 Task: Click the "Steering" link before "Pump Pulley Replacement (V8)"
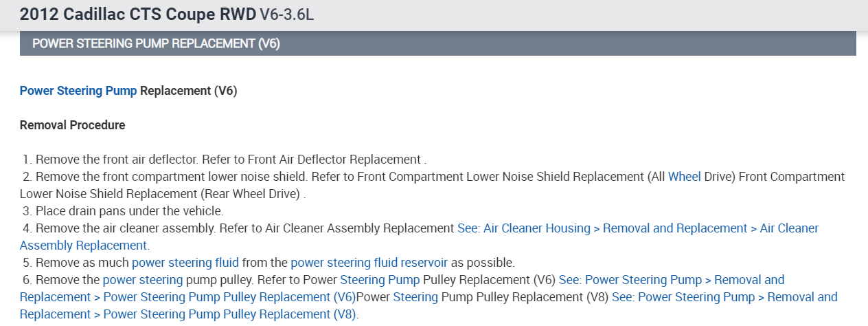click(415, 297)
